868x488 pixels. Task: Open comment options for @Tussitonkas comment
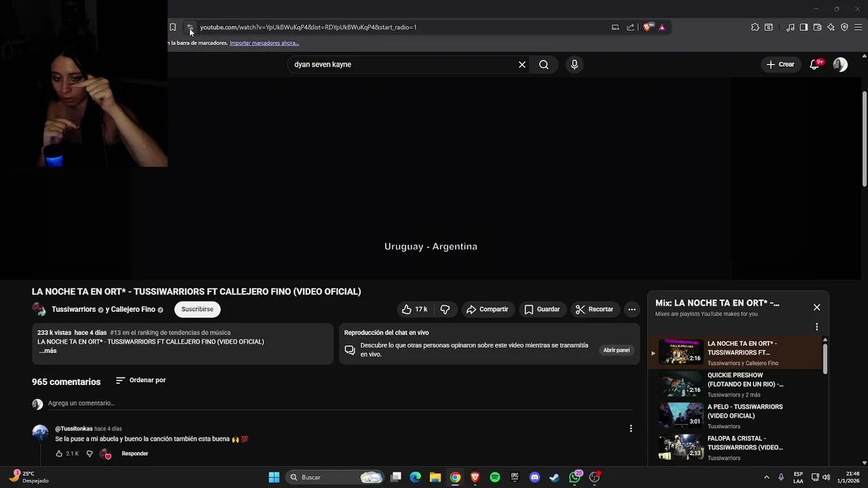[631, 428]
